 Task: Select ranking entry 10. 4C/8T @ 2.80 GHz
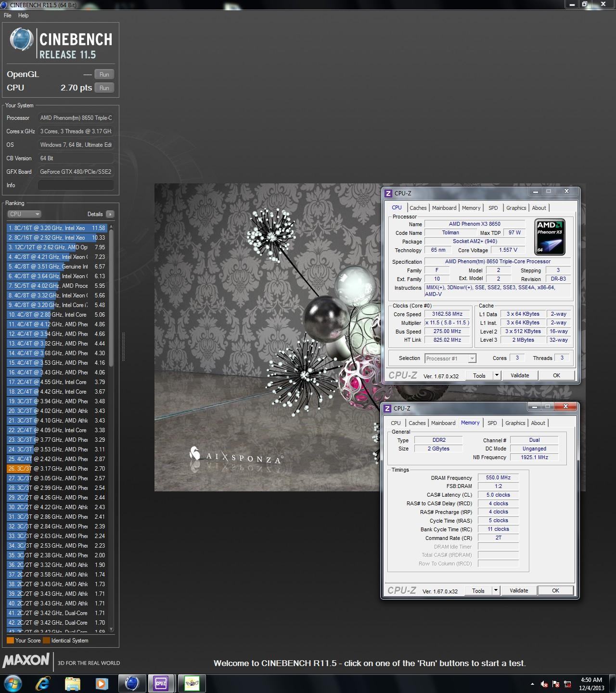tap(57, 315)
